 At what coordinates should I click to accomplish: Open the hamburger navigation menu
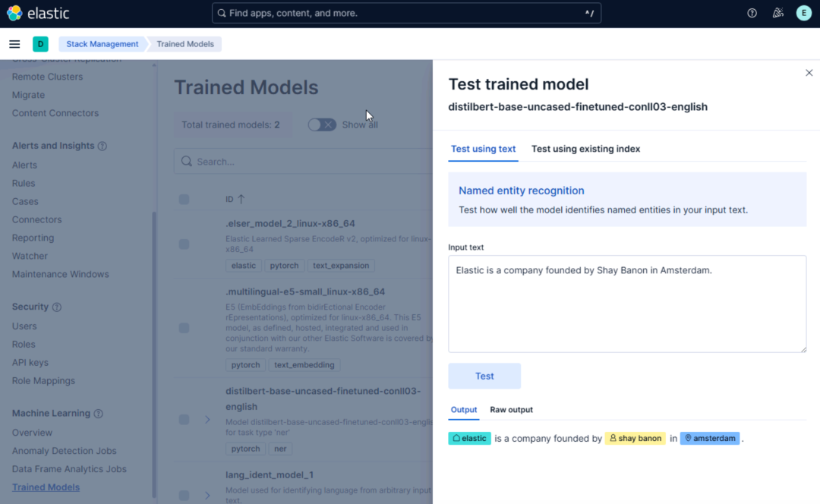(14, 44)
